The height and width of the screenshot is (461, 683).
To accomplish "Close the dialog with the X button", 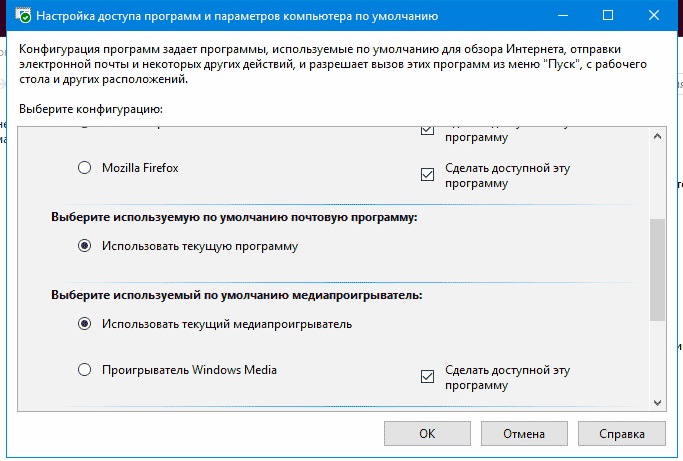I will tap(655, 16).
